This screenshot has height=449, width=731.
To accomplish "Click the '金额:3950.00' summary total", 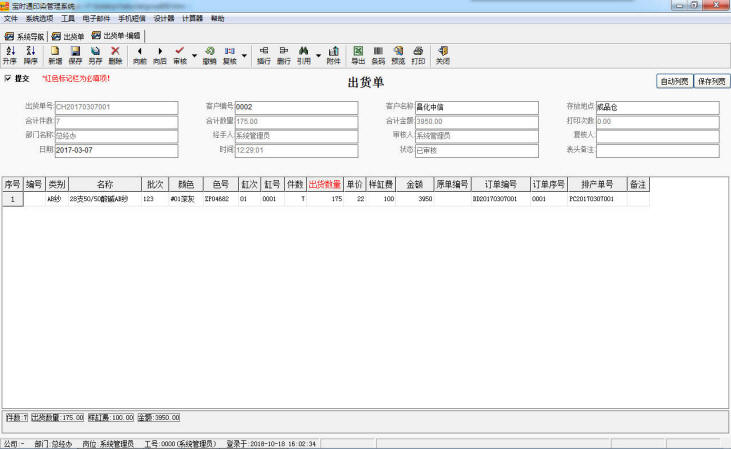I will (159, 417).
